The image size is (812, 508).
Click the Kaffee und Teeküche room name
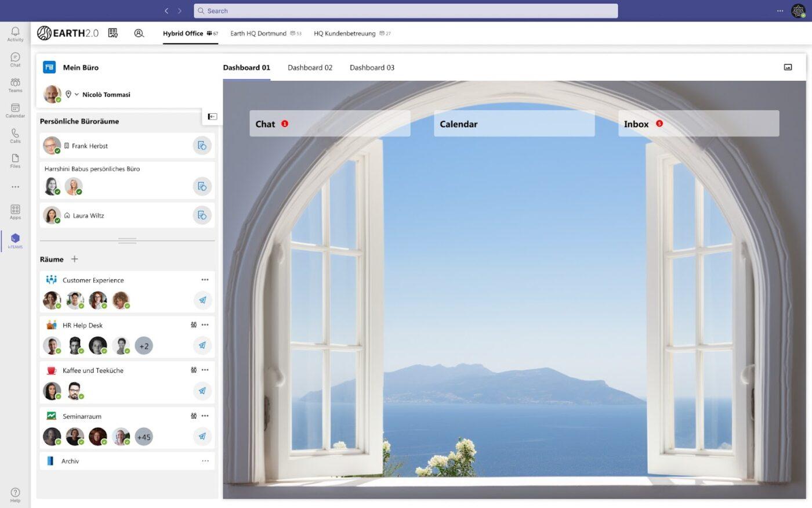[x=93, y=370]
